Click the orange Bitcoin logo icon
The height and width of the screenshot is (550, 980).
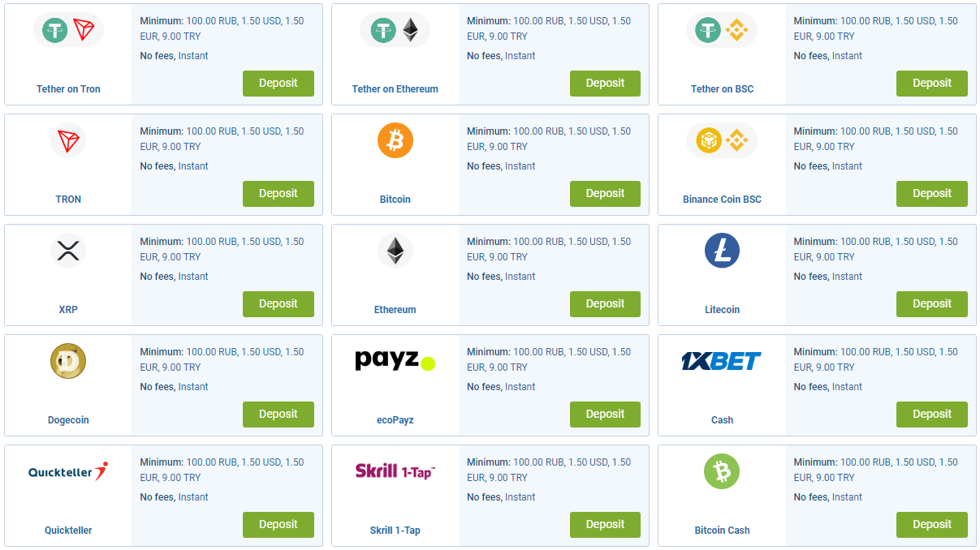[x=395, y=141]
